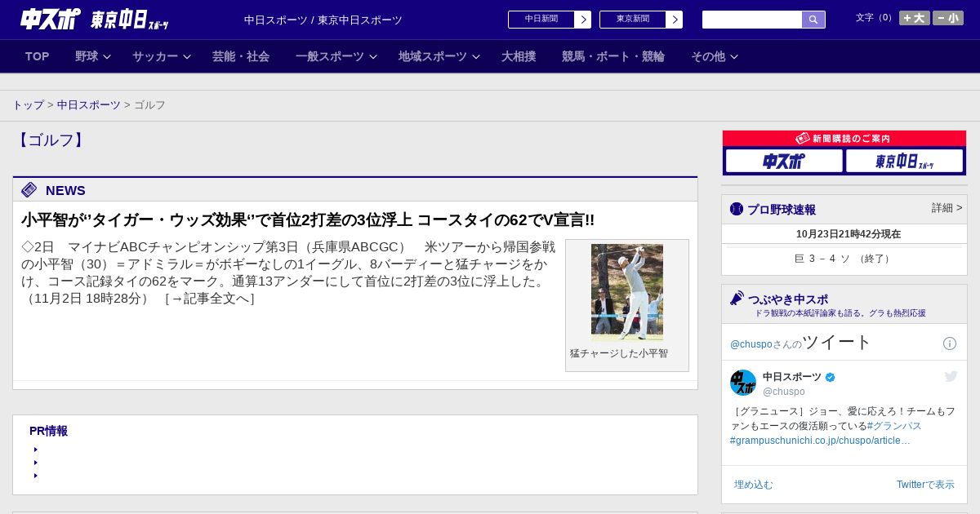This screenshot has height=514, width=980.
Task: Click the verified badge beside 中日スポーツ
Action: tap(831, 378)
